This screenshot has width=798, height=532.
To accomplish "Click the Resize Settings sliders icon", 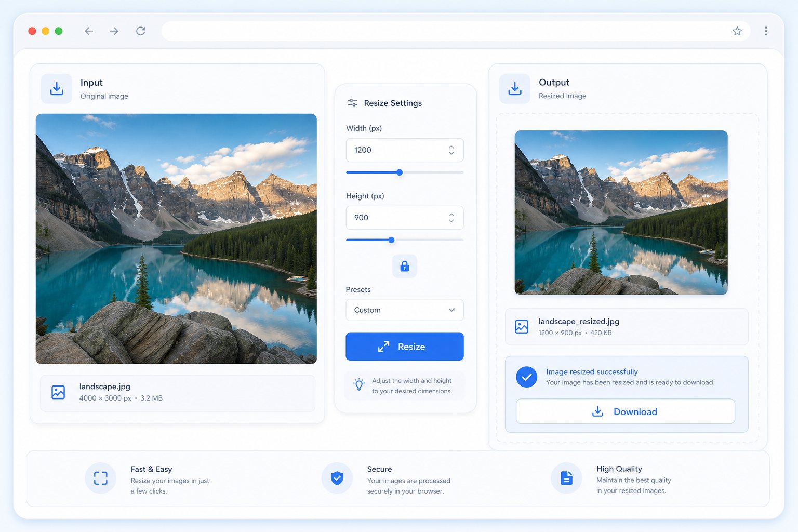I will (352, 103).
